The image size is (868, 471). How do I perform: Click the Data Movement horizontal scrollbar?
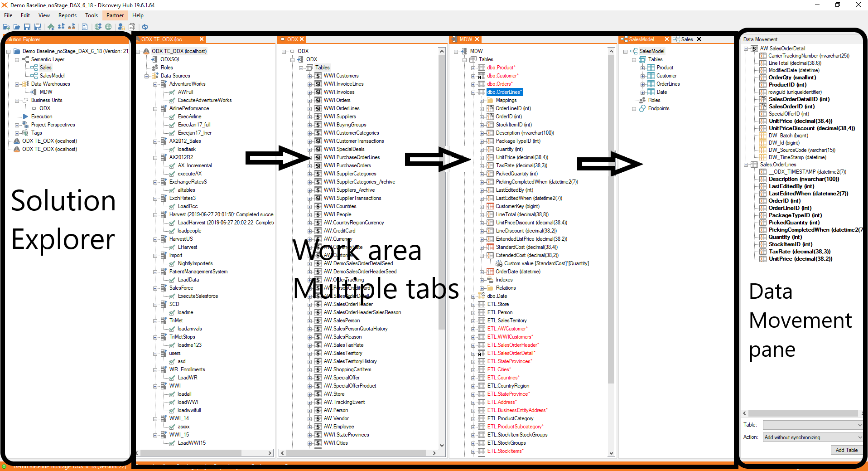(x=802, y=413)
